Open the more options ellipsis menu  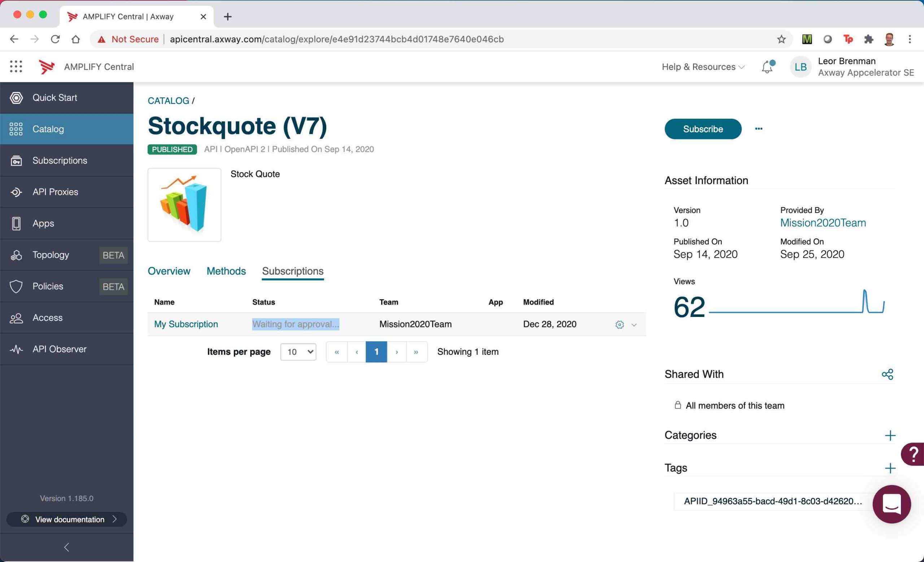[x=759, y=128]
